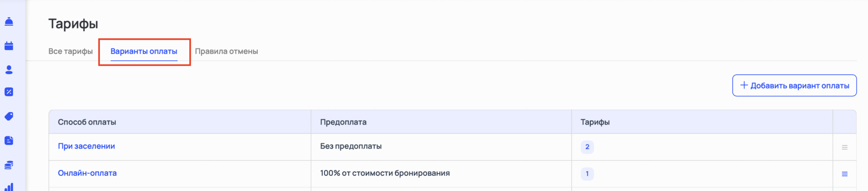The height and width of the screenshot is (191, 868).
Task: Open row menu for Онлайн-оплата
Action: (844, 174)
